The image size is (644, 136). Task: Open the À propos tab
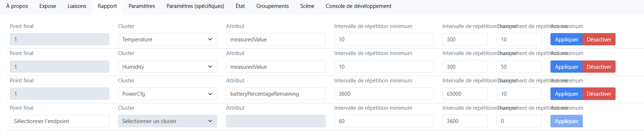pos(17,6)
